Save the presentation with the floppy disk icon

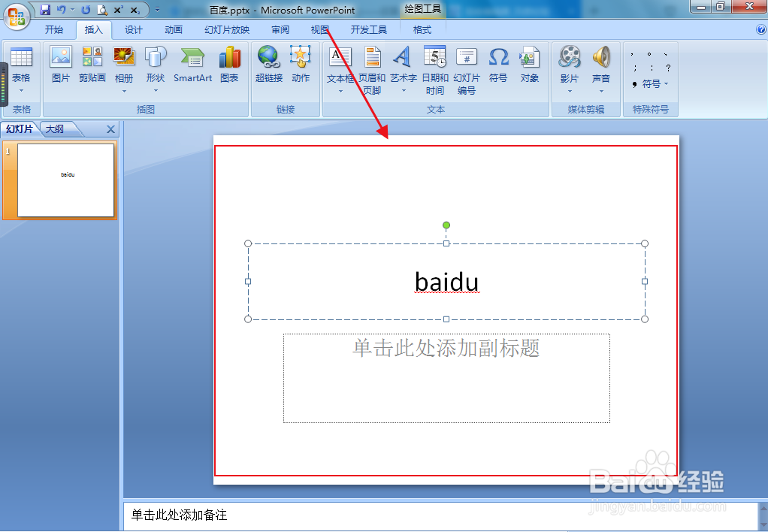click(45, 10)
